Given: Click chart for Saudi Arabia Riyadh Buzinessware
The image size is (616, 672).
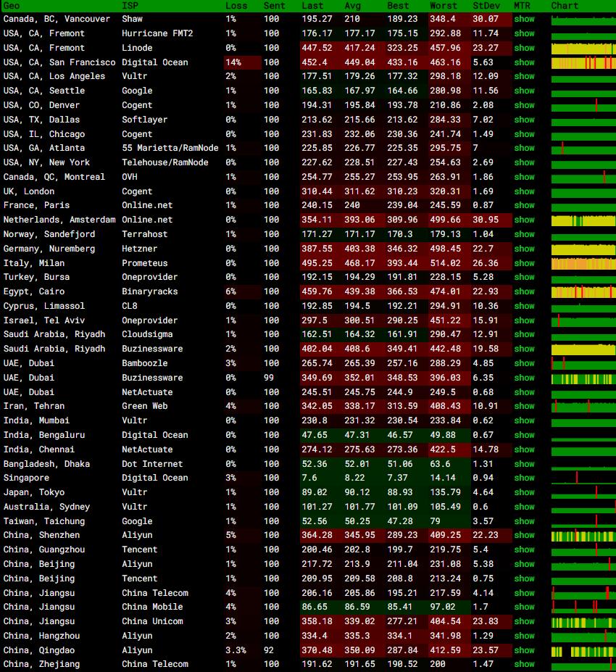Looking at the screenshot, I should [x=583, y=349].
